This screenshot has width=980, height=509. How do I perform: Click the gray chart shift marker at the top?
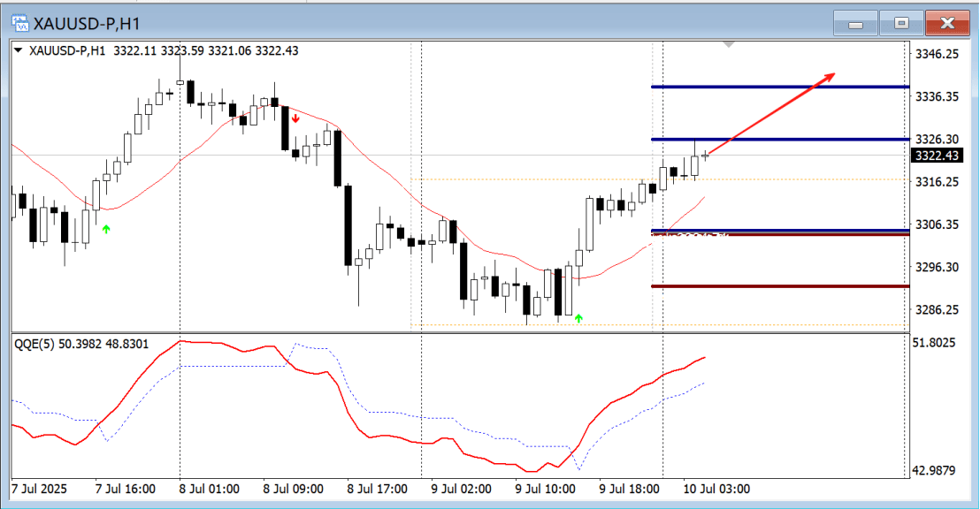728,43
